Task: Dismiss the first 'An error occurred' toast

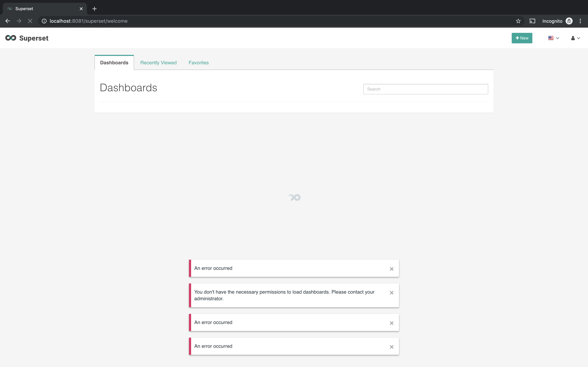Action: [391, 269]
